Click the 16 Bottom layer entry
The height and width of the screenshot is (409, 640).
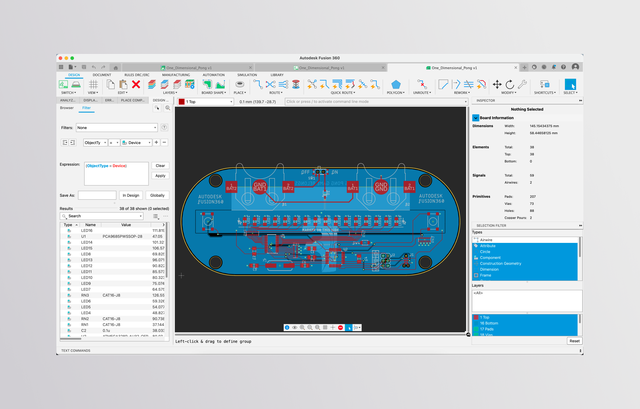coord(525,323)
